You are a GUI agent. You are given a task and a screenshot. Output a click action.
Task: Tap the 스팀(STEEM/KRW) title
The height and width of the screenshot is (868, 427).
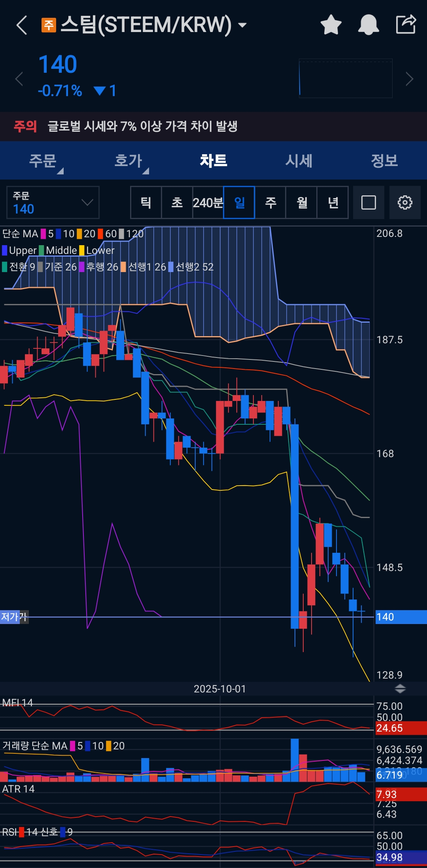(146, 25)
